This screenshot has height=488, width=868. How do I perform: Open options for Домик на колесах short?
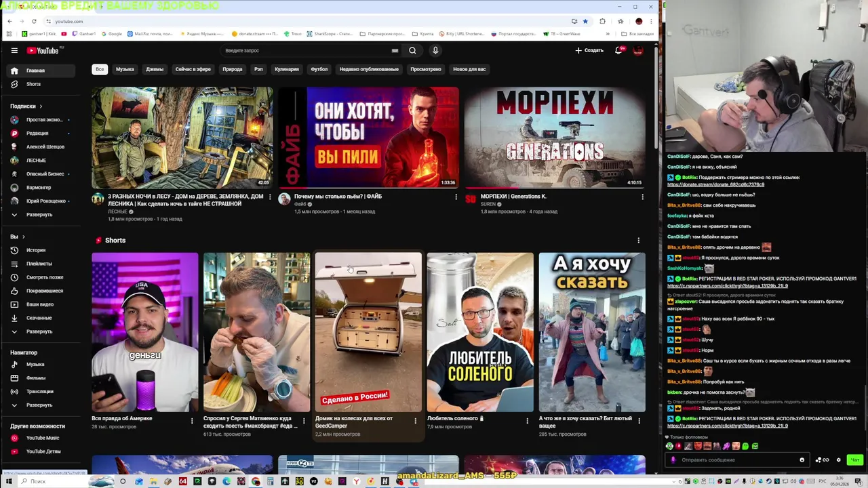(416, 421)
